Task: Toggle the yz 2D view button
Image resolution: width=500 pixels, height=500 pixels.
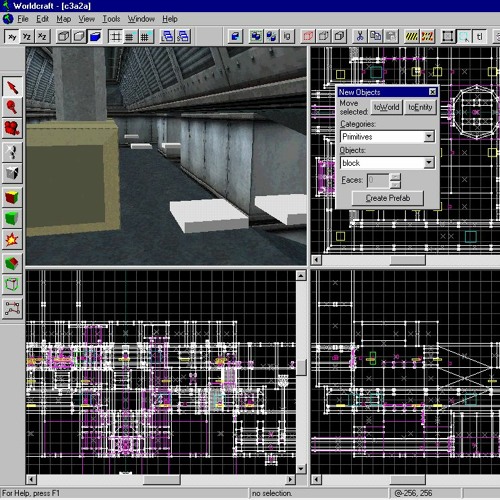Action: point(27,36)
